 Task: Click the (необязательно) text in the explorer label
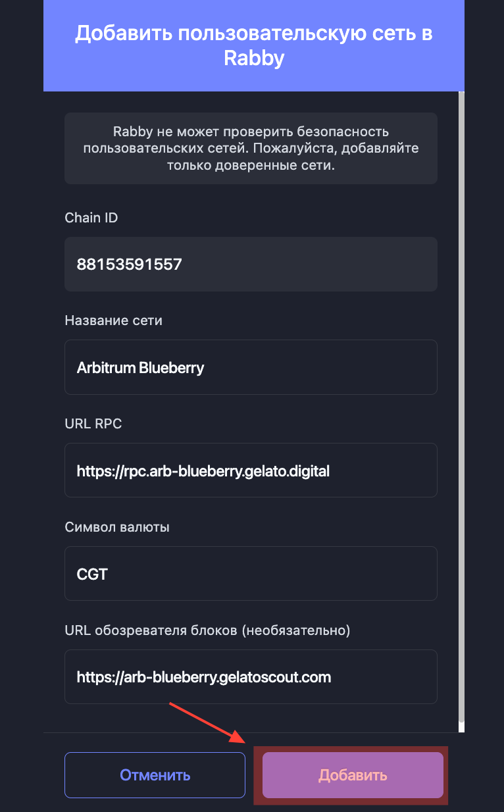(296, 630)
